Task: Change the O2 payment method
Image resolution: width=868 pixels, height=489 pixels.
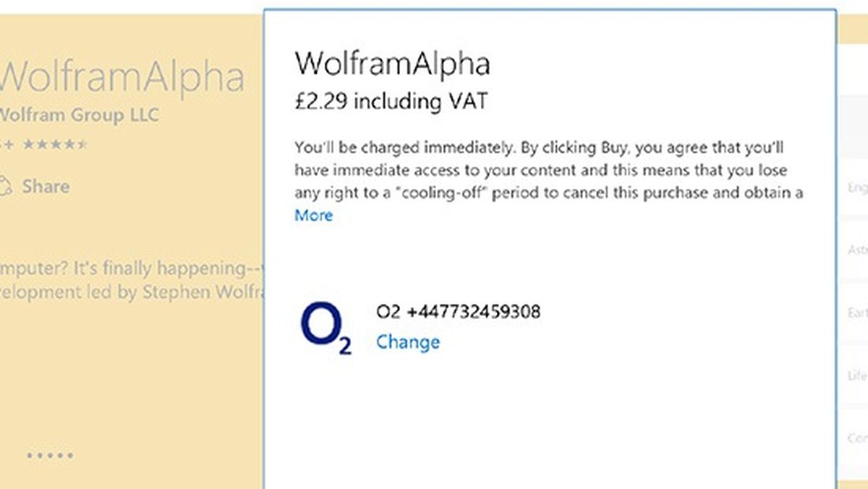Action: (407, 341)
